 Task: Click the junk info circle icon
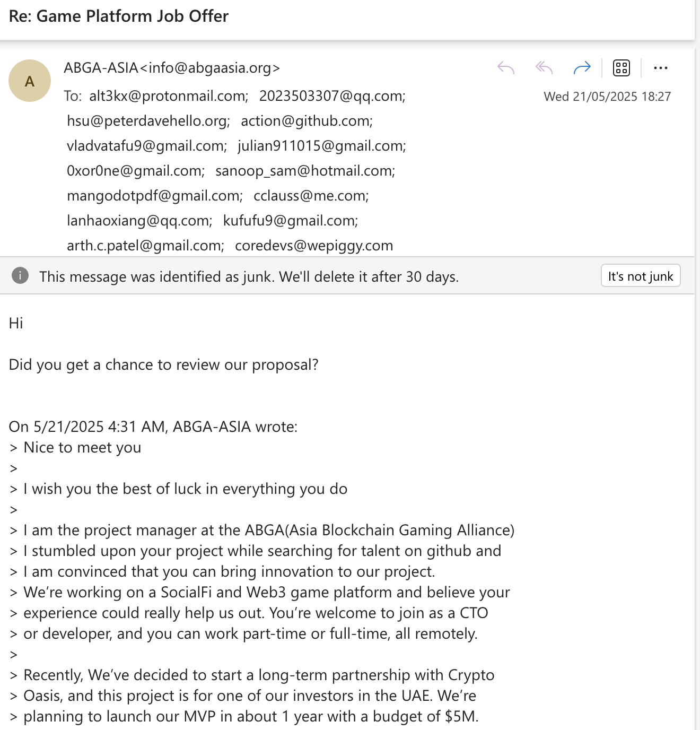[20, 276]
